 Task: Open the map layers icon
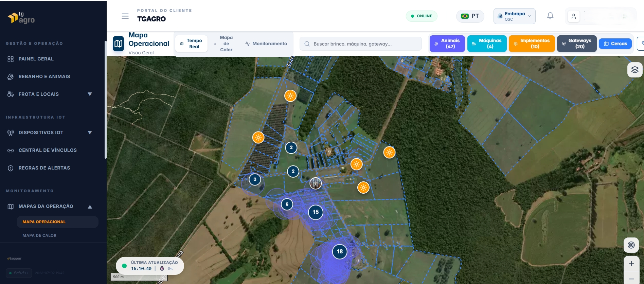(x=635, y=70)
